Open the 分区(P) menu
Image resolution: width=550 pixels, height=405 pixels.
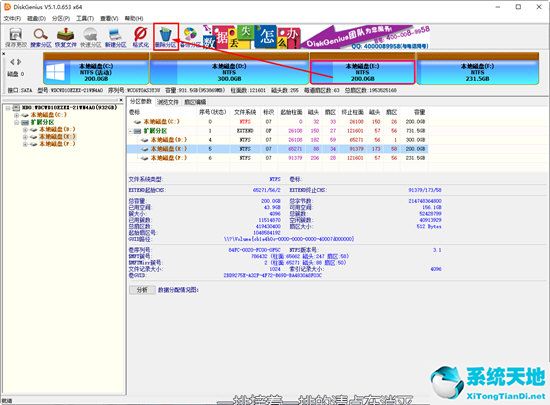[61, 18]
